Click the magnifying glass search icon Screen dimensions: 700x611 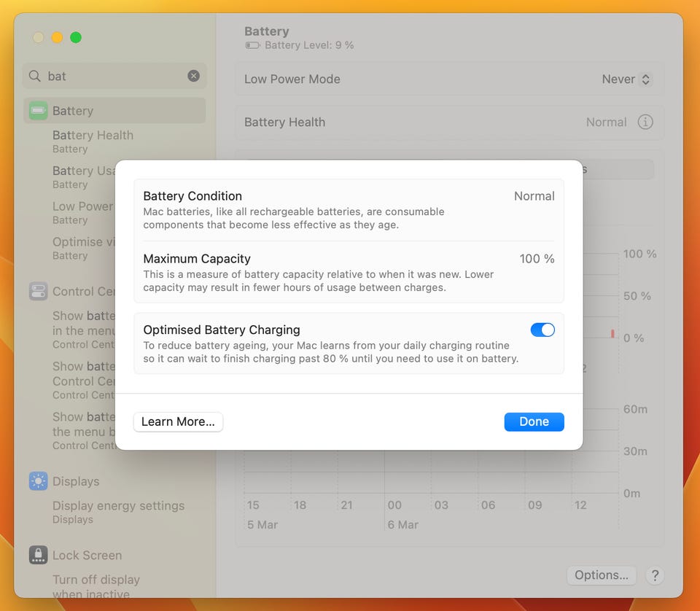tap(35, 76)
